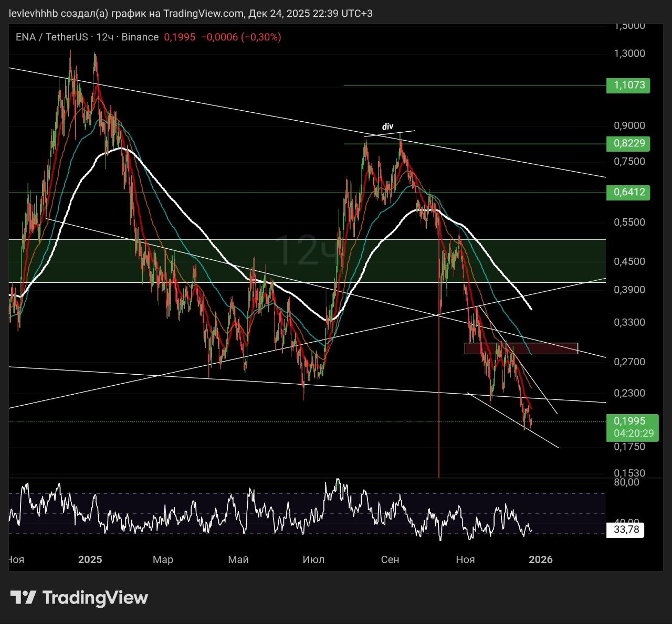672x624 pixels.
Task: Click the TradingView.com text in header caption
Action: (203, 13)
